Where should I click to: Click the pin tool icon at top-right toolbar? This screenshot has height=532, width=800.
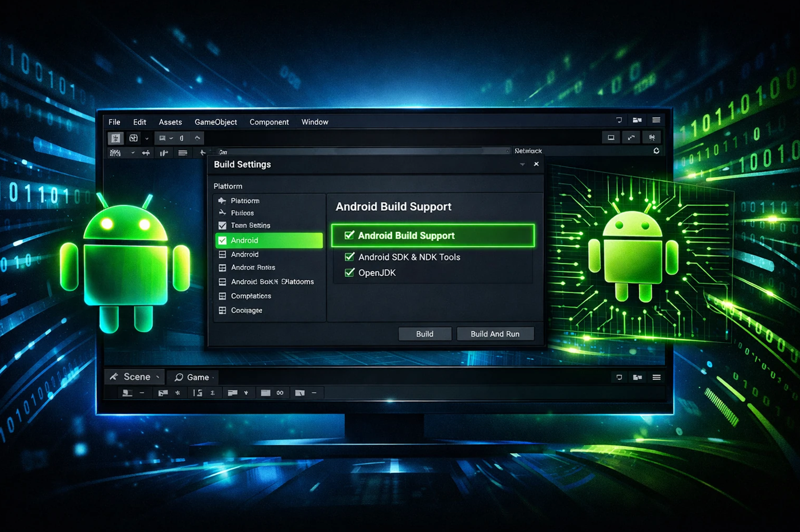pyautogui.click(x=652, y=138)
